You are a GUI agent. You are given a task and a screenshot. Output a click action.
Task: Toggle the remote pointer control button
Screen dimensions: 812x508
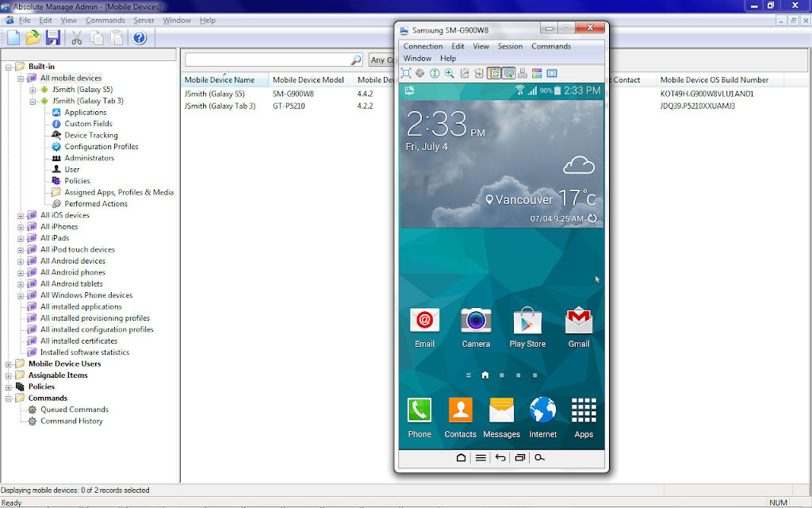coord(508,73)
